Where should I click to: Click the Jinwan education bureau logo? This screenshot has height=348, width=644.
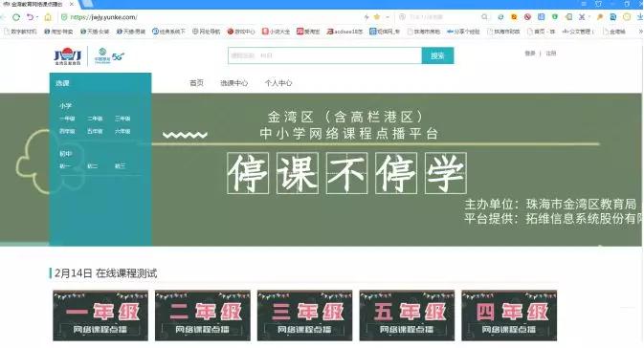(x=68, y=56)
